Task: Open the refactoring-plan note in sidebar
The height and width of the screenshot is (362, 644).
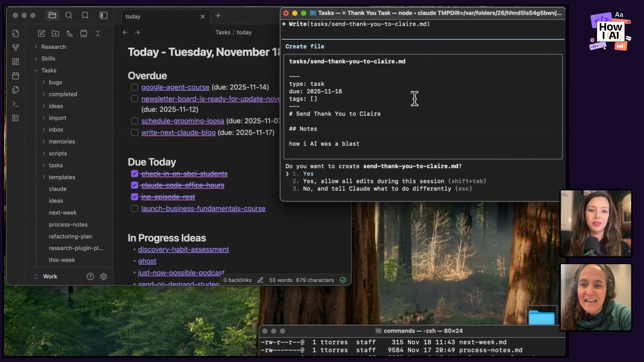Action: click(x=70, y=236)
